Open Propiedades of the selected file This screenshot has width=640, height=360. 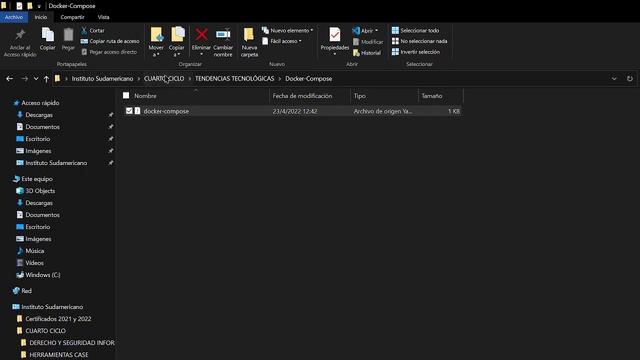pos(335,42)
